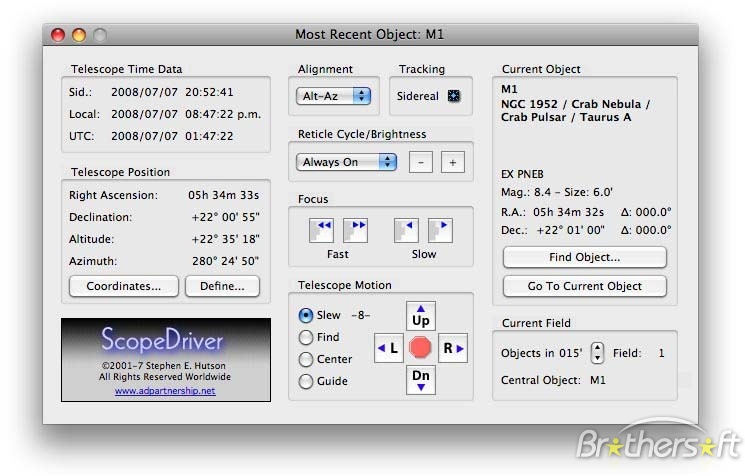This screenshot has width=745, height=476.
Task: Decrease reticle brightness with minus button
Action: click(x=421, y=162)
